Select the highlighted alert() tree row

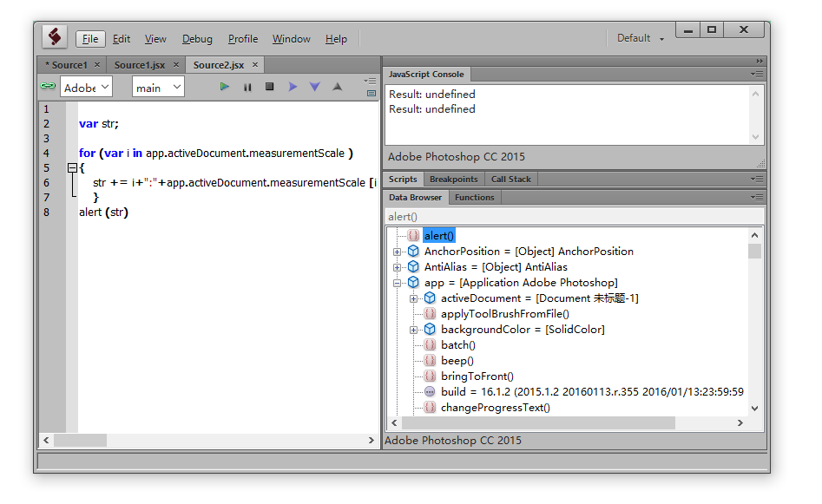tap(439, 236)
